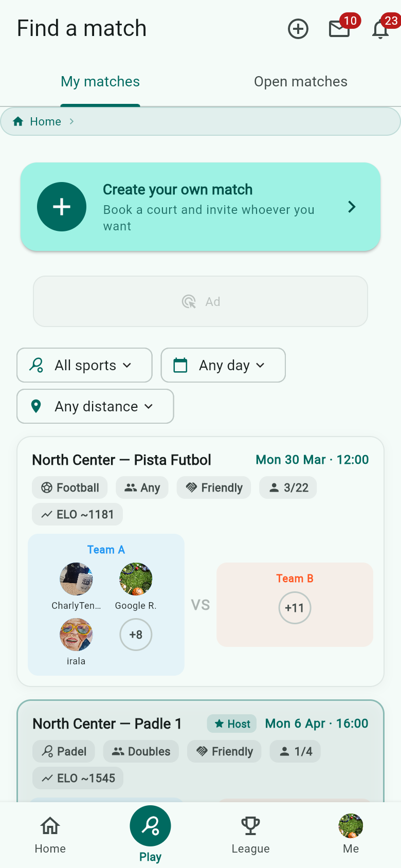Open the notifications bell icon
Screen dimensions: 401x868
380,29
